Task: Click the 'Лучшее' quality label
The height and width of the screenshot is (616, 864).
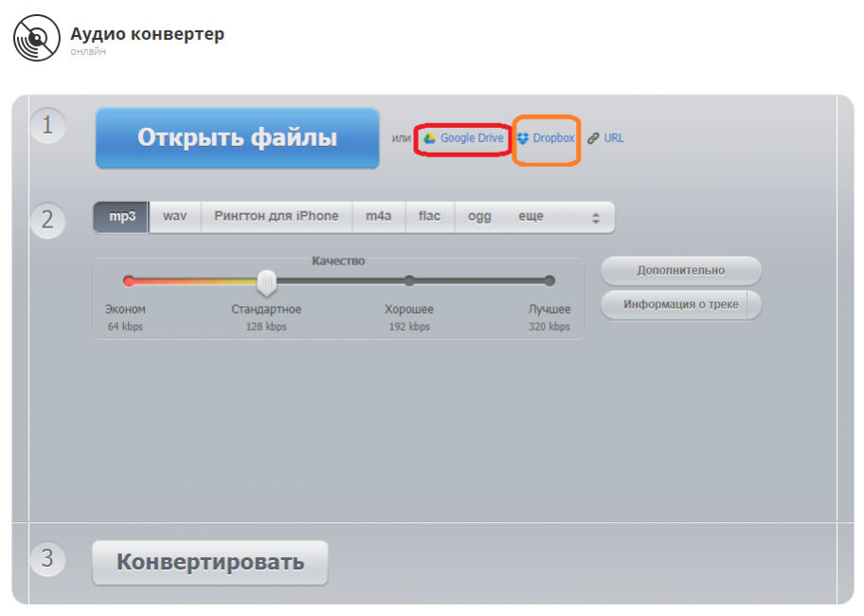Action: (x=549, y=309)
